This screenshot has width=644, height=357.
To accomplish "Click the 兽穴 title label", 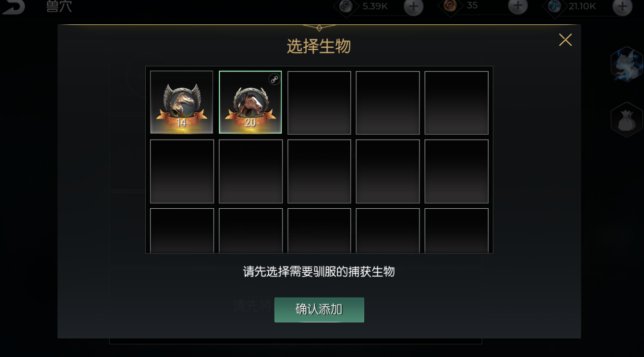I will 59,7.
